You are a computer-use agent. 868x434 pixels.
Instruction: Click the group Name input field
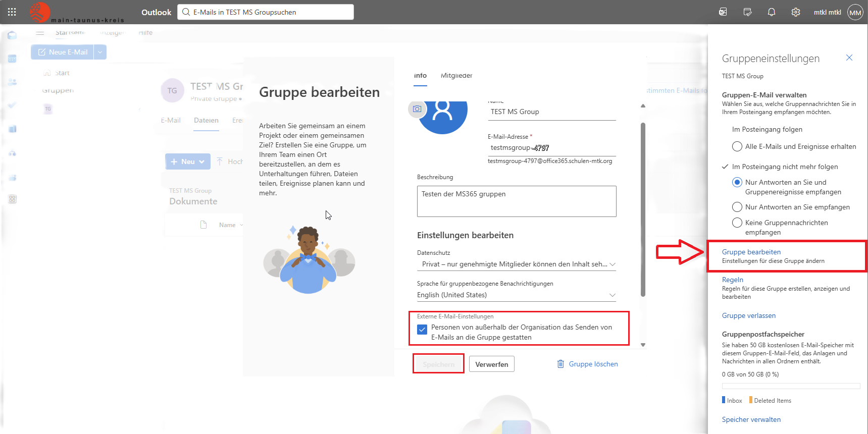(x=552, y=112)
